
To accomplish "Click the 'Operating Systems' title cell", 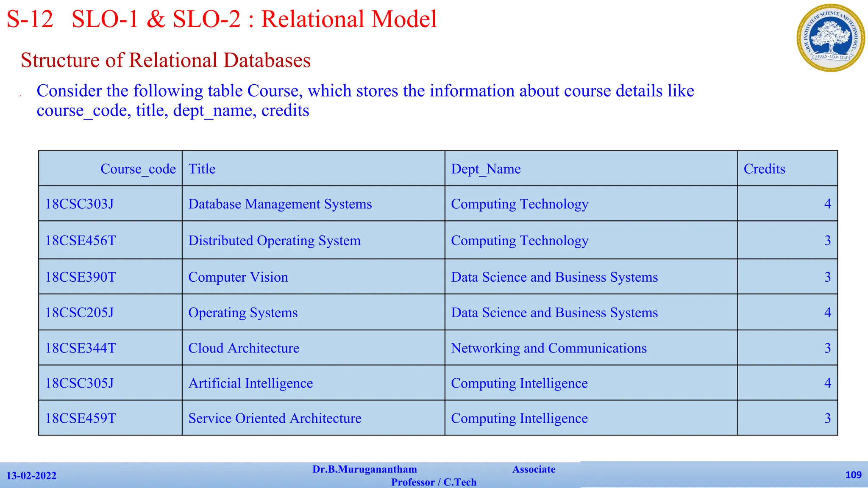I will pos(314,312).
